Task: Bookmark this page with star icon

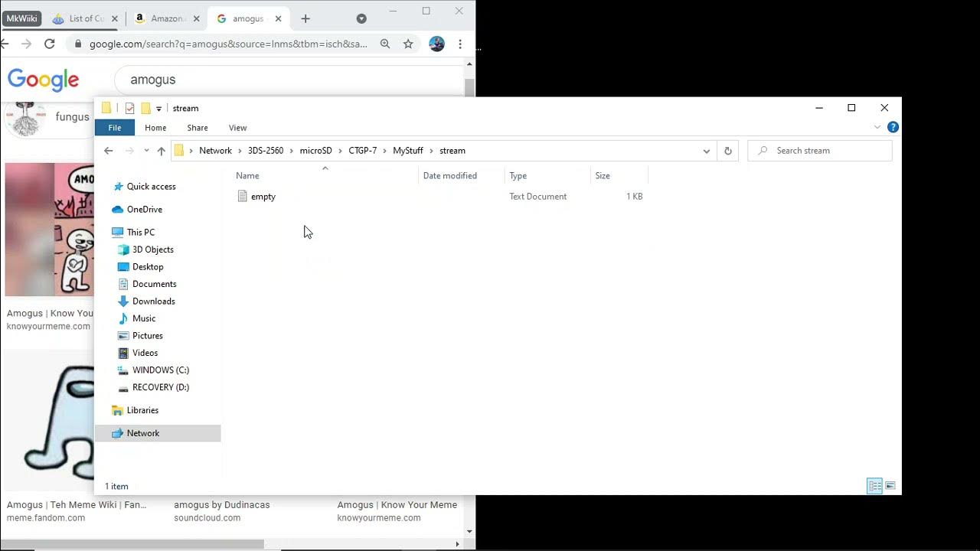Action: click(408, 44)
